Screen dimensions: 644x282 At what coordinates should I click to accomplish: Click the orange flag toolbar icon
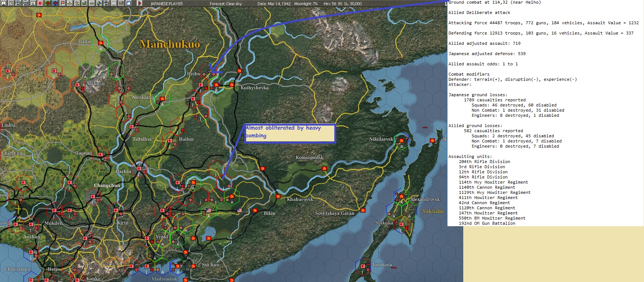click(62, 3)
